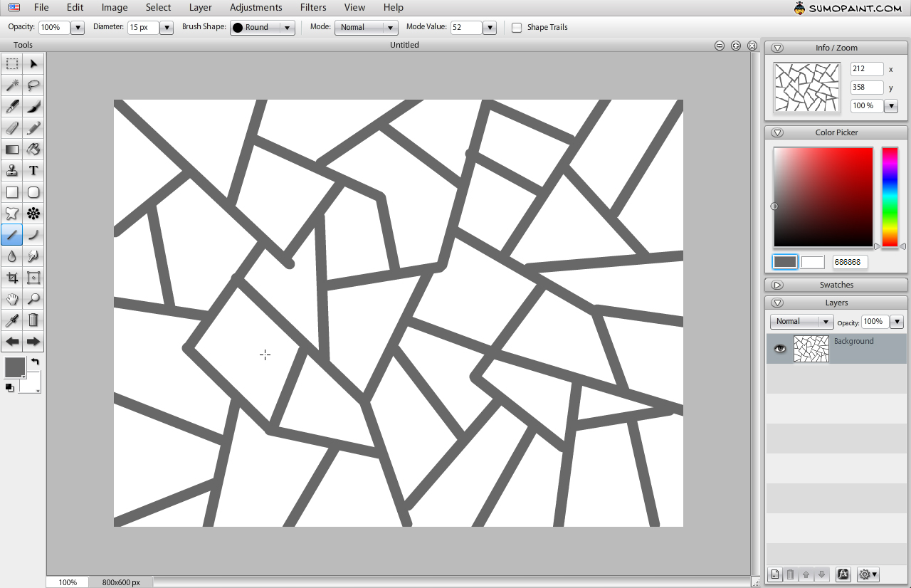Open the Brush Shape dropdown
This screenshot has width=911, height=588.
(x=262, y=28)
